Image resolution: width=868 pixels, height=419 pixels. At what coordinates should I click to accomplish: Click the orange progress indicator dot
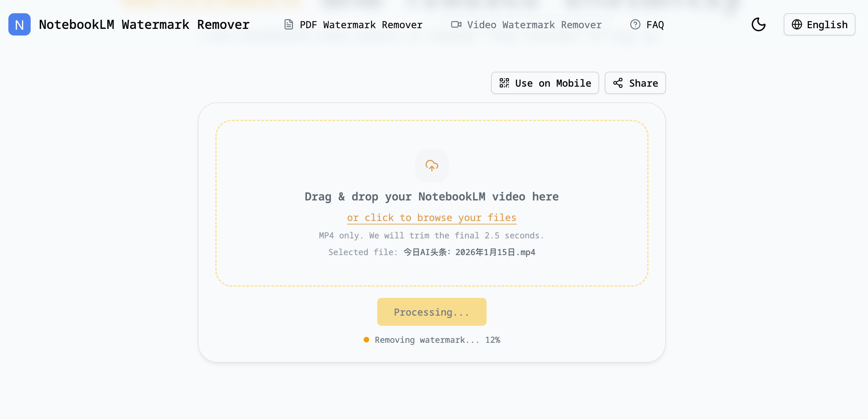point(366,340)
